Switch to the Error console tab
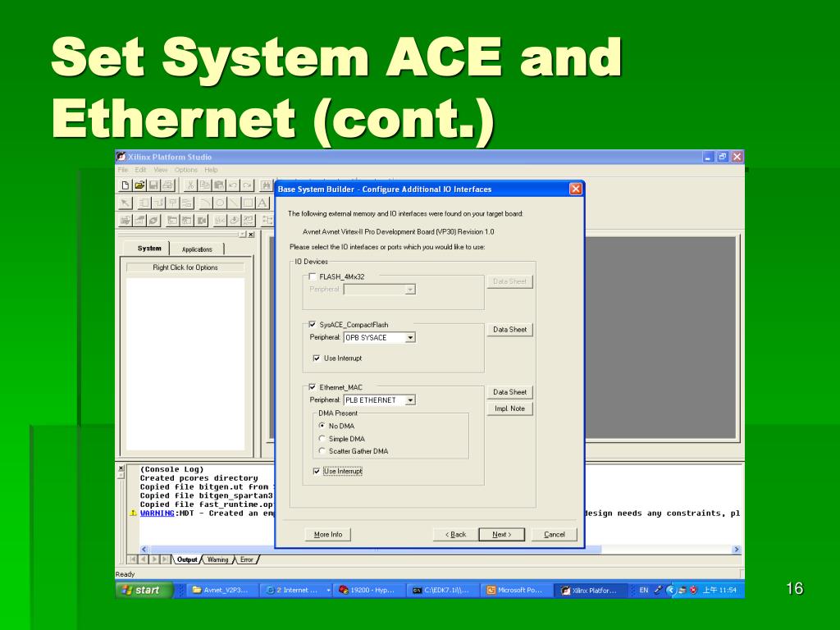The height and width of the screenshot is (630, 840). 246,559
